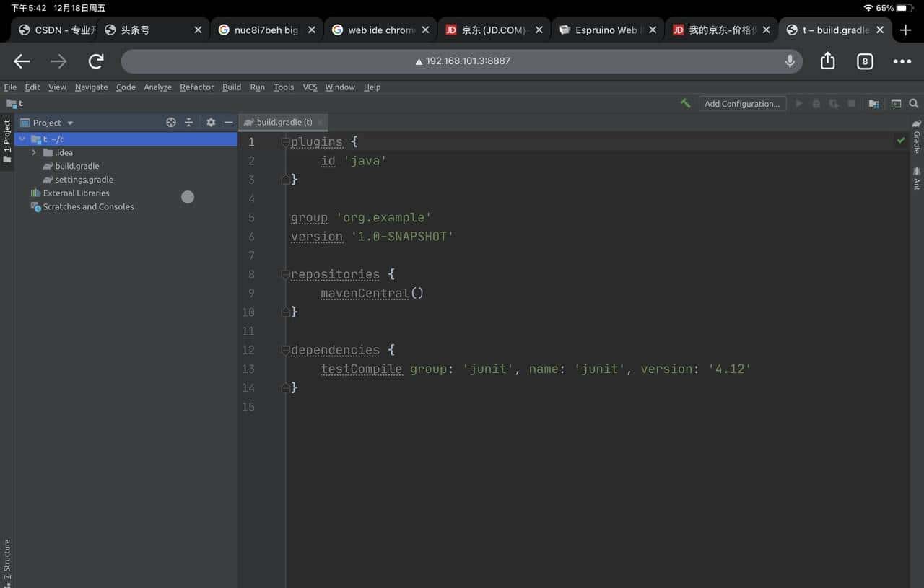Collapse all nodes in the Project panel
Viewport: 924px width, 588px height.
[188, 123]
